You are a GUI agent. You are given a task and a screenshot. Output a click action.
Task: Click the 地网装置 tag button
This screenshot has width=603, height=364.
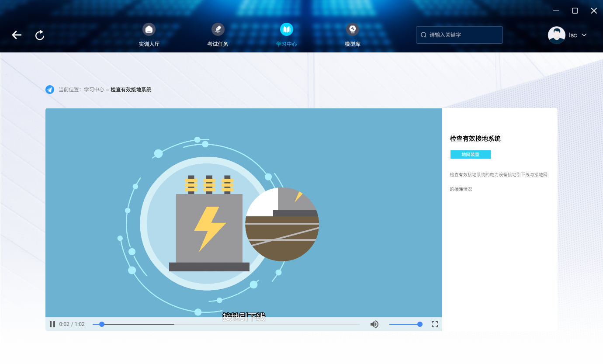471,155
